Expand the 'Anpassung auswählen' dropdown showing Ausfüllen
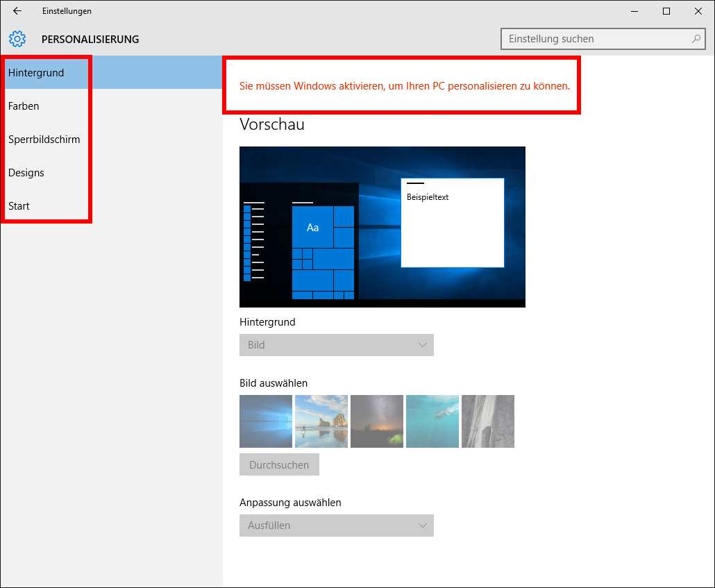The image size is (715, 588). point(337,526)
